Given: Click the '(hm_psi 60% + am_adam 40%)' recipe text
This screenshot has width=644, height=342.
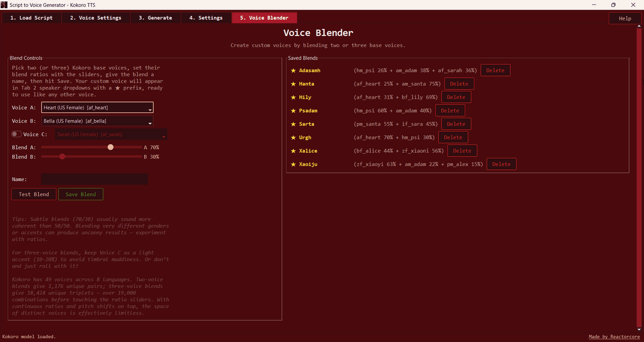Looking at the screenshot, I should point(392,110).
